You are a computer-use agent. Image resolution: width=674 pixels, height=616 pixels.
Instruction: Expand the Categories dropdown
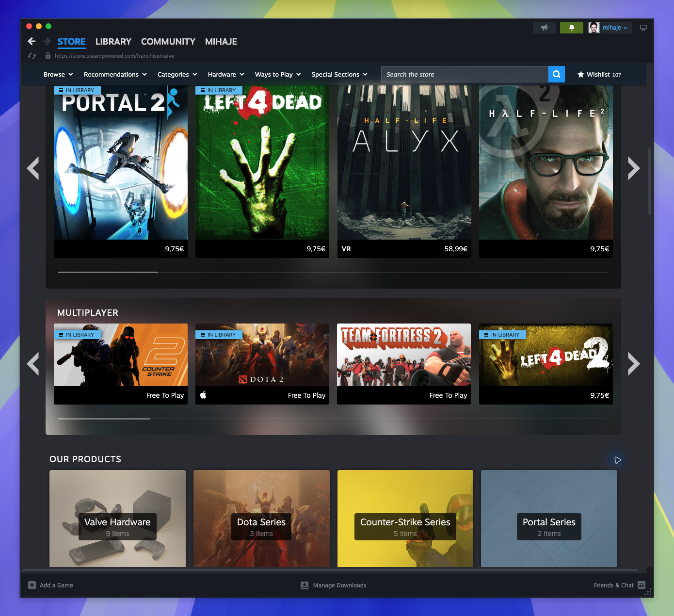(x=177, y=75)
